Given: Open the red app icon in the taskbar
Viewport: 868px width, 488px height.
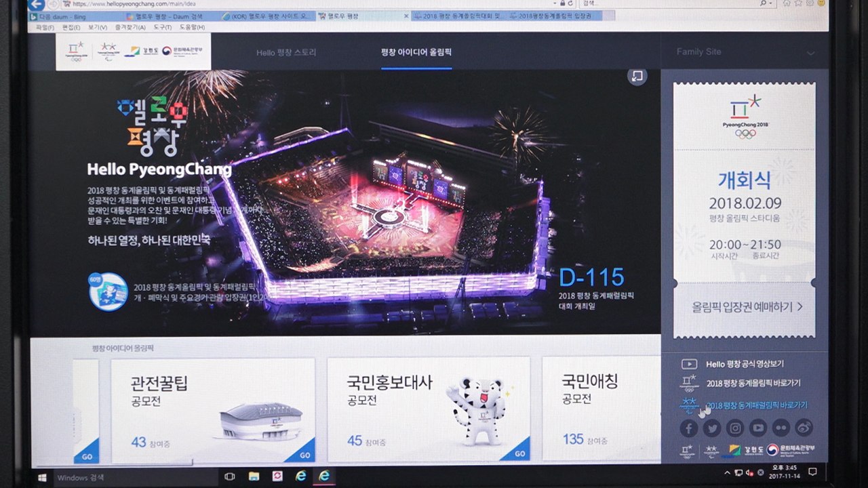Looking at the screenshot, I should point(277,476).
